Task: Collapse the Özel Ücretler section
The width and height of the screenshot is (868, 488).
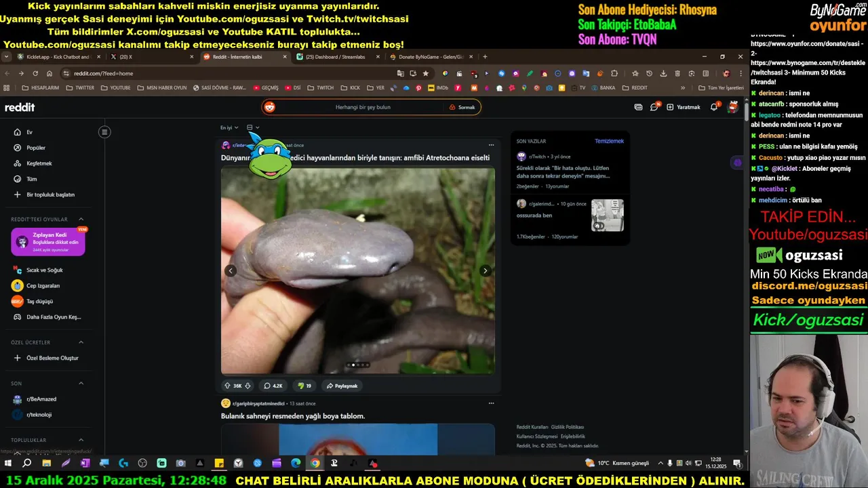Action: [81, 342]
